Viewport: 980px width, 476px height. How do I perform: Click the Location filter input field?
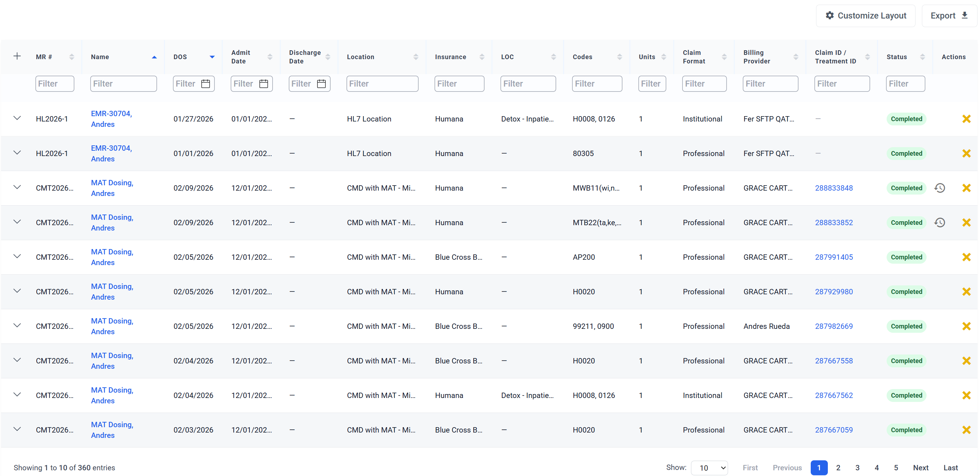tap(382, 84)
